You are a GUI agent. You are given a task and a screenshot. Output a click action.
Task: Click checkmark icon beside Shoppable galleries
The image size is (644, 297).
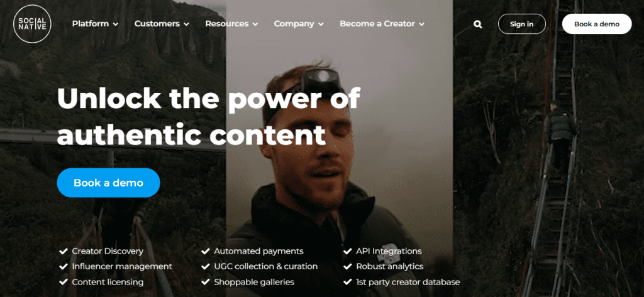pyautogui.click(x=206, y=282)
